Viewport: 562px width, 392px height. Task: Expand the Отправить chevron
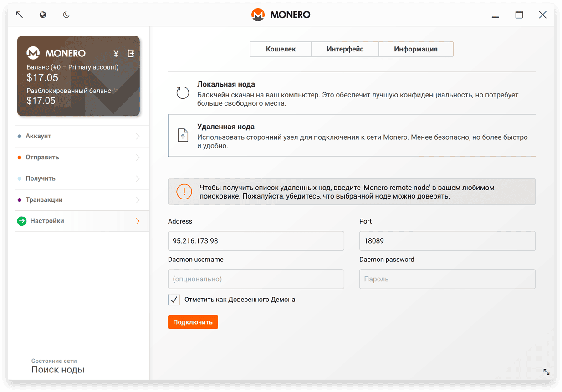(138, 158)
